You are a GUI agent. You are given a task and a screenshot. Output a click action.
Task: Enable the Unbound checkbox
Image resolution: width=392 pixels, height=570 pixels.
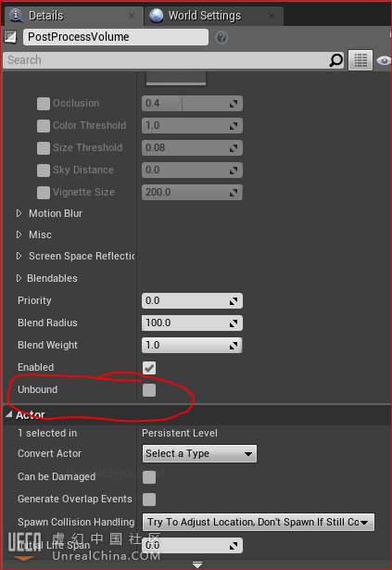tap(149, 390)
